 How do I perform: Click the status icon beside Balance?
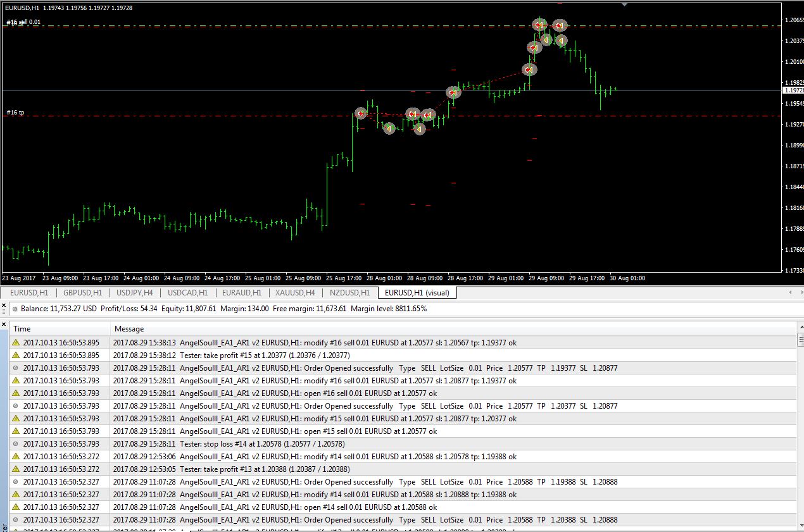click(15, 309)
